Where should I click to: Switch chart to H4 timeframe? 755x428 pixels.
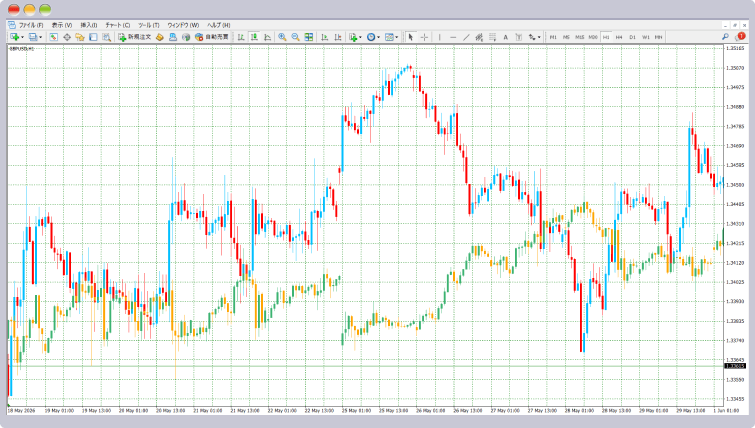619,37
